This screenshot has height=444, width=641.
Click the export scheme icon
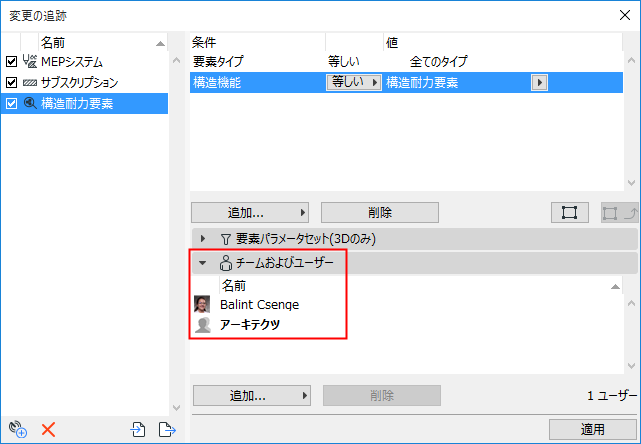(x=167, y=430)
